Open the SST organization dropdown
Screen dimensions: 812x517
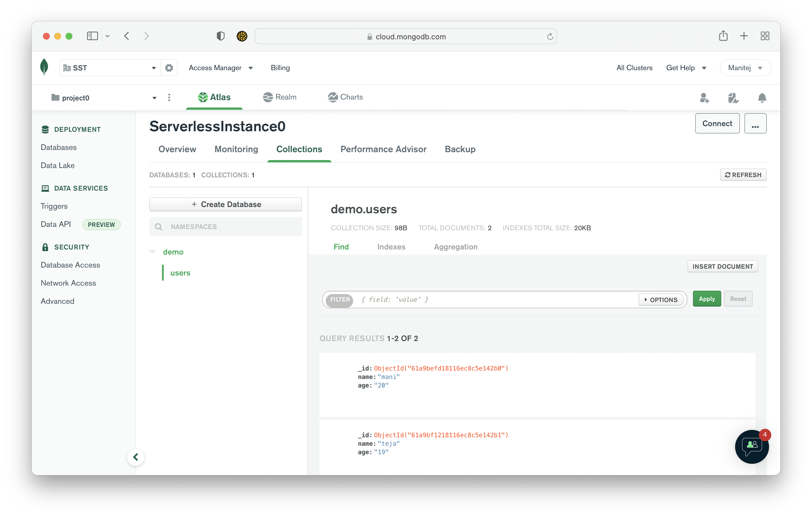point(154,67)
